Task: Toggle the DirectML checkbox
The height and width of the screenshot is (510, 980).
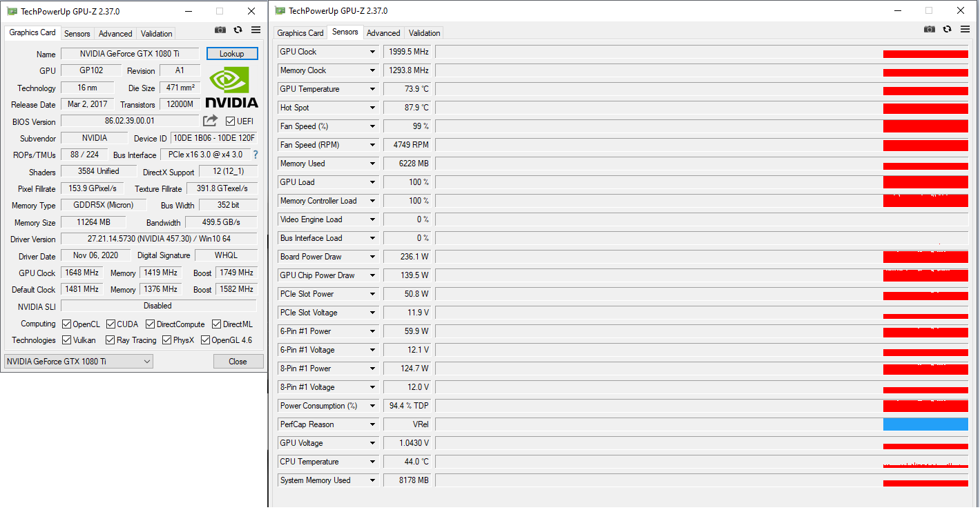Action: 216,324
